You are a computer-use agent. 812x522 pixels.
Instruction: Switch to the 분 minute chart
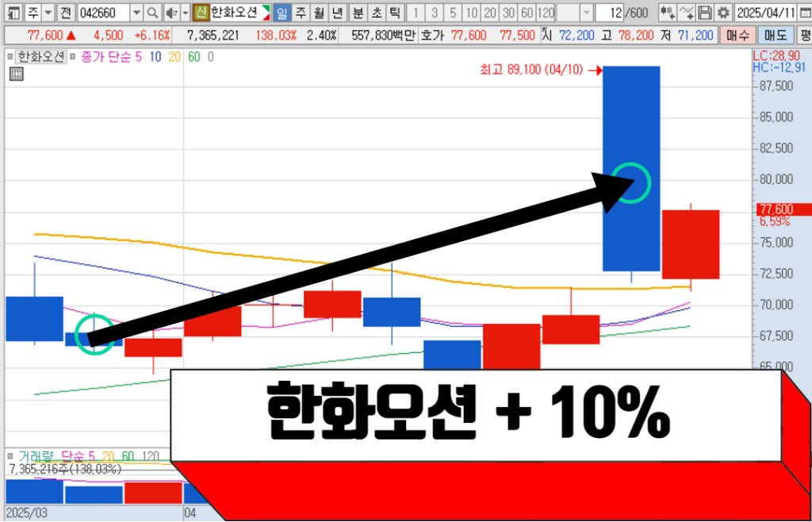pyautogui.click(x=358, y=13)
